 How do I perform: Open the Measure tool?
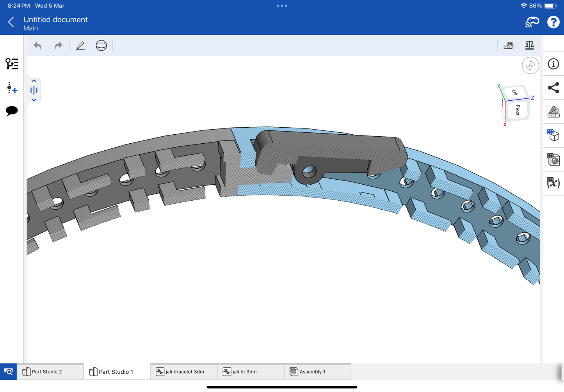508,46
